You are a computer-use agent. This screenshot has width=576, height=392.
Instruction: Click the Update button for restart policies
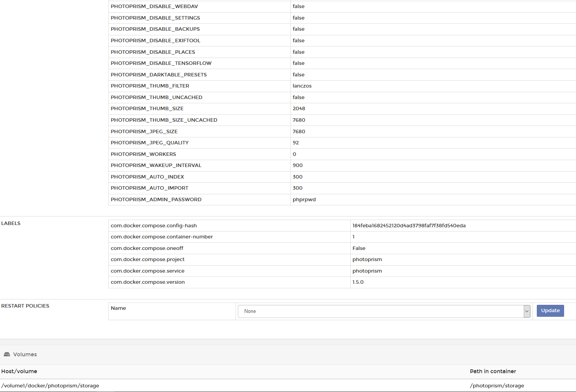(550, 311)
